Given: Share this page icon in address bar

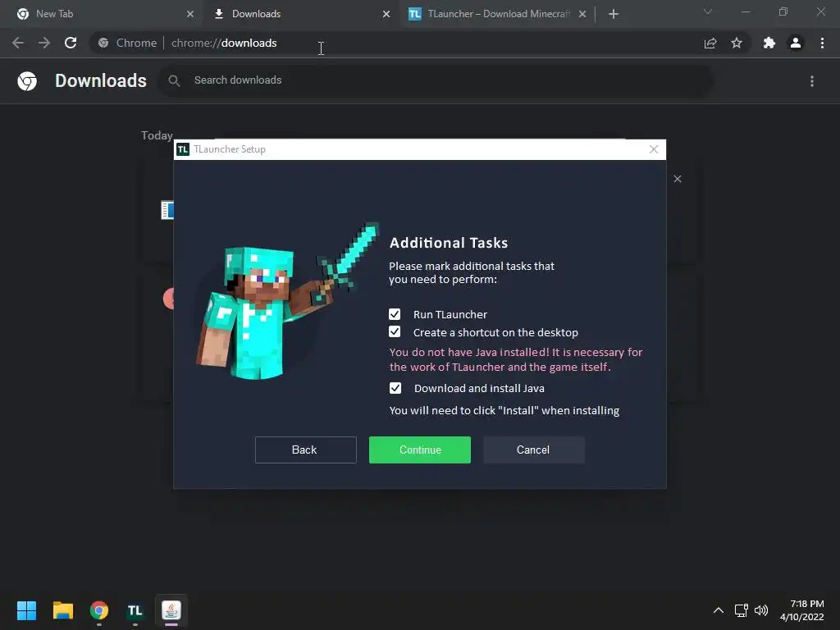Looking at the screenshot, I should pos(710,43).
